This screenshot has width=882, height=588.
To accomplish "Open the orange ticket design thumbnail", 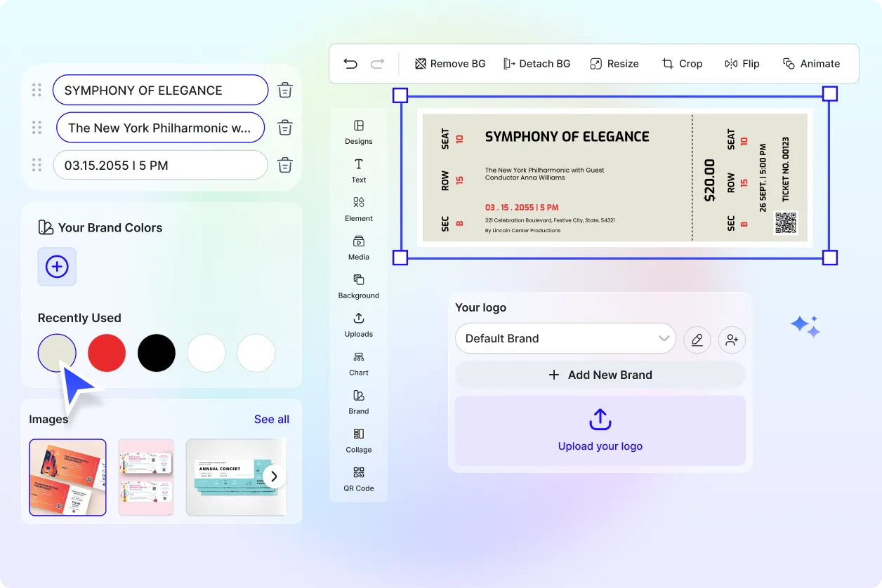I will [67, 477].
